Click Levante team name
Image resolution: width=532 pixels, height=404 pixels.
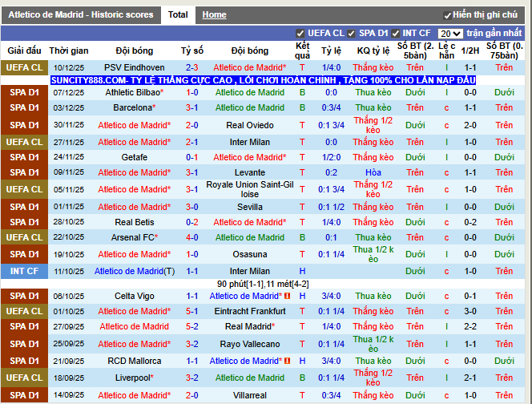(250, 172)
